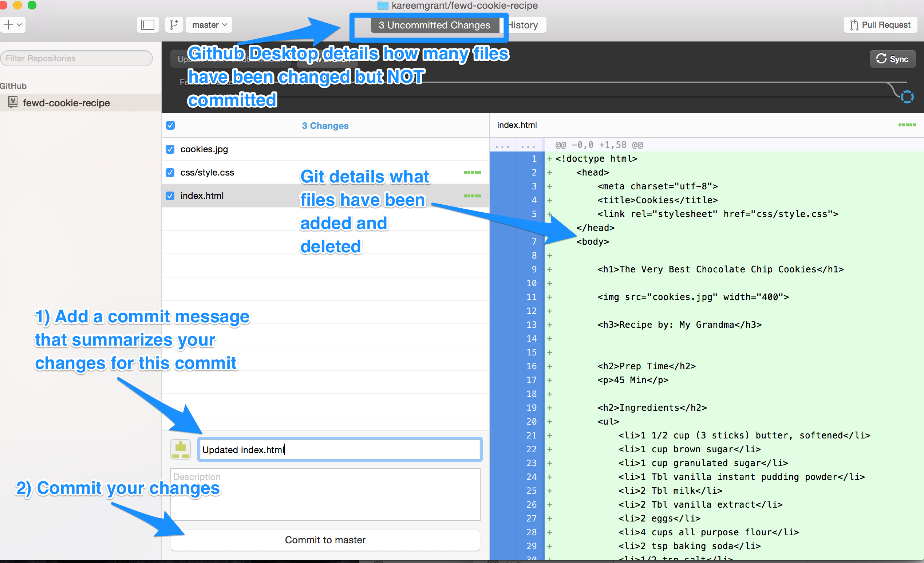Click the diff hunk header '@@ -0,0 +1,58 @@'
Viewport: 924px width, 563px height.
click(599, 145)
